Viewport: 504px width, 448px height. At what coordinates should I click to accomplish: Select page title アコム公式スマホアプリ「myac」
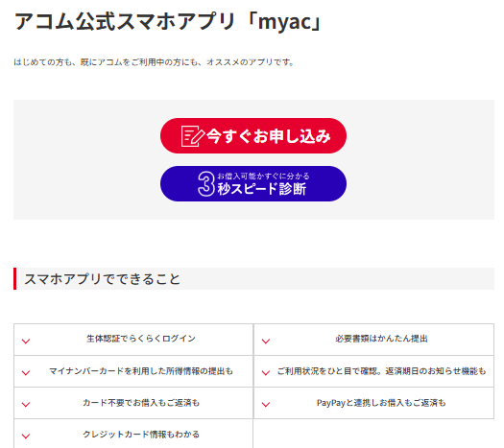click(168, 22)
